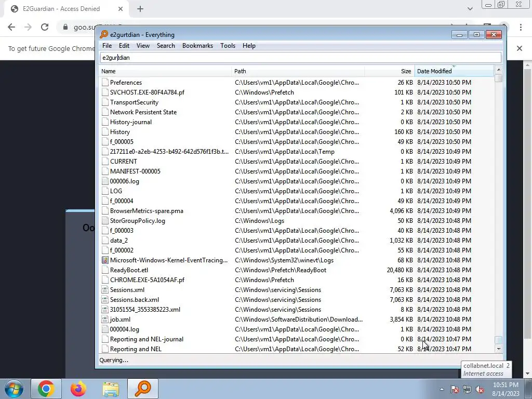Show hidden system tray icons
Screen dimensions: 532x399
(x=442, y=389)
